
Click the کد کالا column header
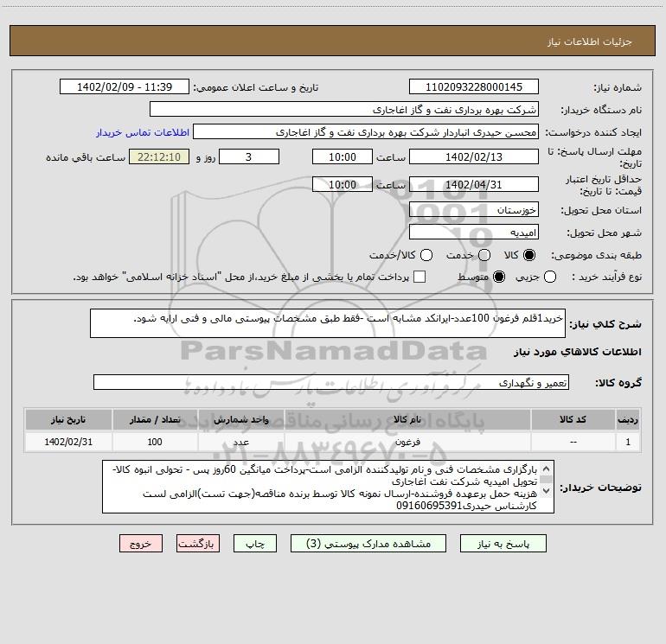point(573,419)
